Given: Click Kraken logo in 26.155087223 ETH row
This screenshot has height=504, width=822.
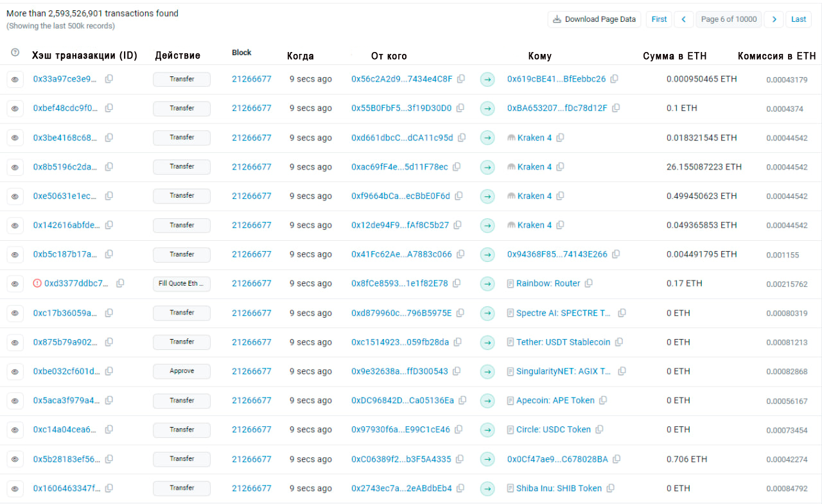Looking at the screenshot, I should click(511, 167).
